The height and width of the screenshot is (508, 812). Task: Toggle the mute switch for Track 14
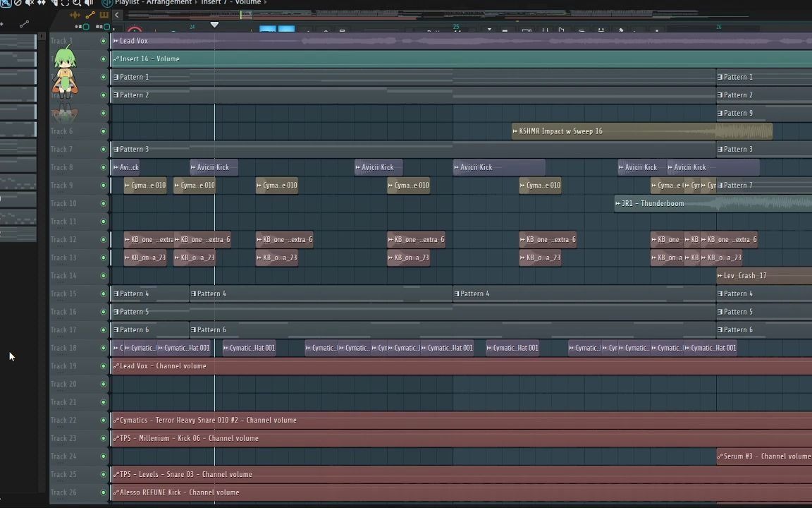103,276
